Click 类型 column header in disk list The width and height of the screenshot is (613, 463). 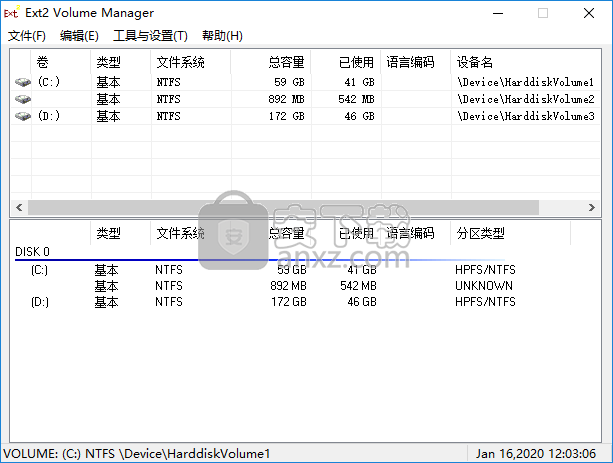[120, 233]
